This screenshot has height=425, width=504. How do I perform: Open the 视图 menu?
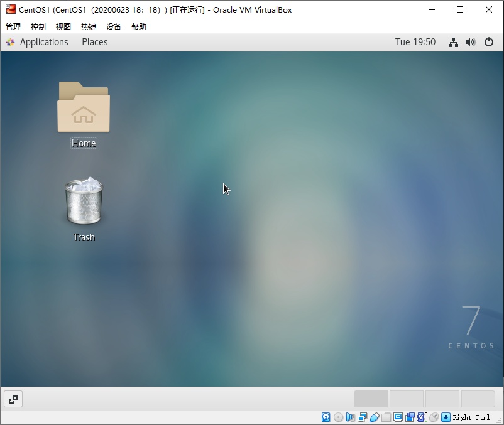[x=63, y=26]
